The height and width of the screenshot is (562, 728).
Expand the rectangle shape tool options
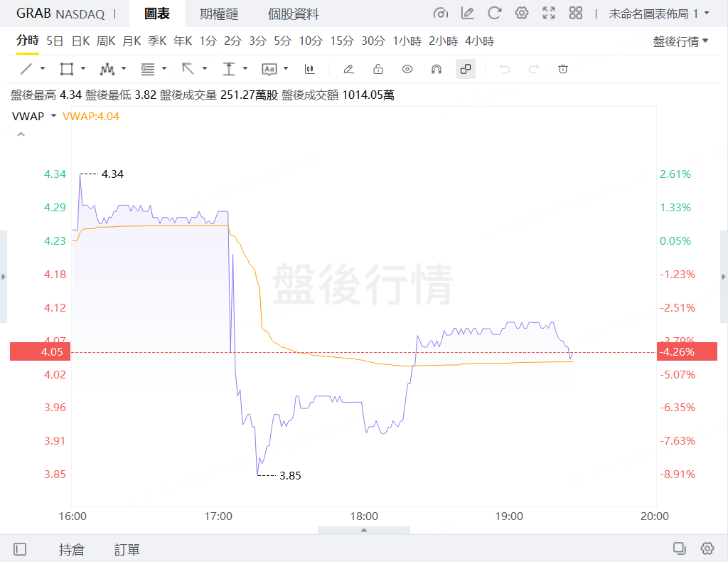click(x=83, y=69)
